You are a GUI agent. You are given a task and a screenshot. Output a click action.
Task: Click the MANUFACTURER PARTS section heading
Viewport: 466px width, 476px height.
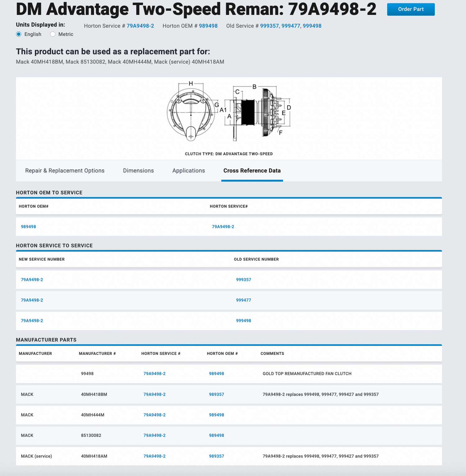[46, 340]
